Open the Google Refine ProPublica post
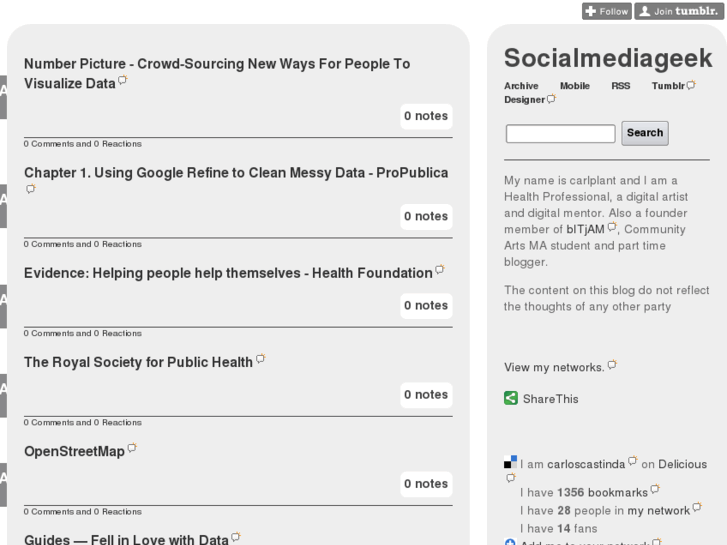The height and width of the screenshot is (545, 727). point(236,172)
